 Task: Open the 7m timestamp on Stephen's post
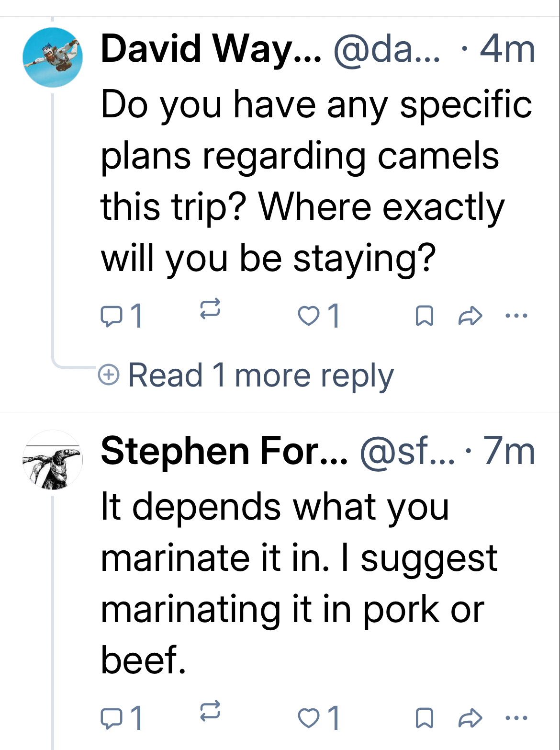(508, 451)
